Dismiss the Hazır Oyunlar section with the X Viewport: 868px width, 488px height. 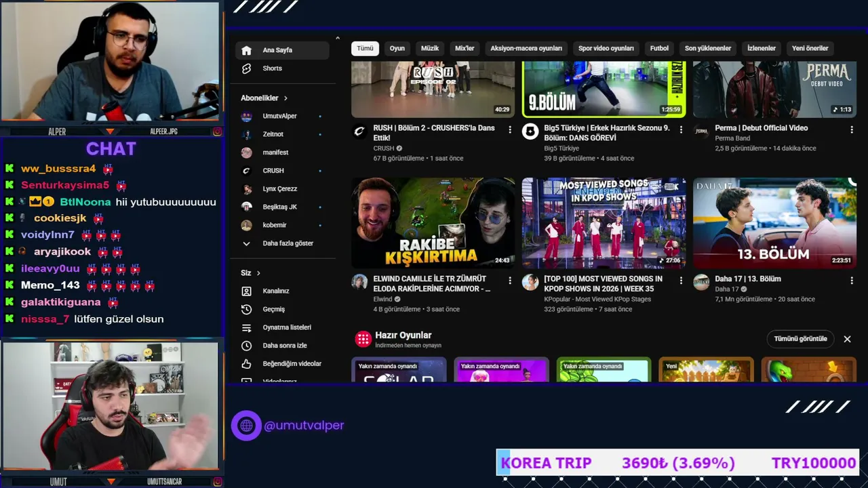(847, 339)
